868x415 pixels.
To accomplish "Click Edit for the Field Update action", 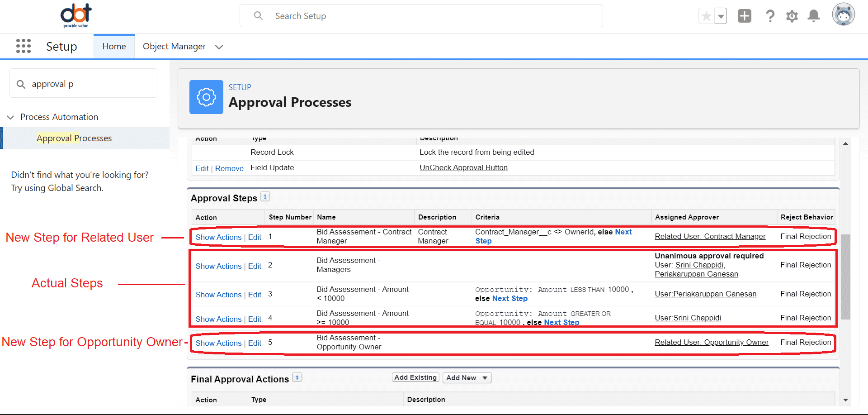I will (202, 168).
